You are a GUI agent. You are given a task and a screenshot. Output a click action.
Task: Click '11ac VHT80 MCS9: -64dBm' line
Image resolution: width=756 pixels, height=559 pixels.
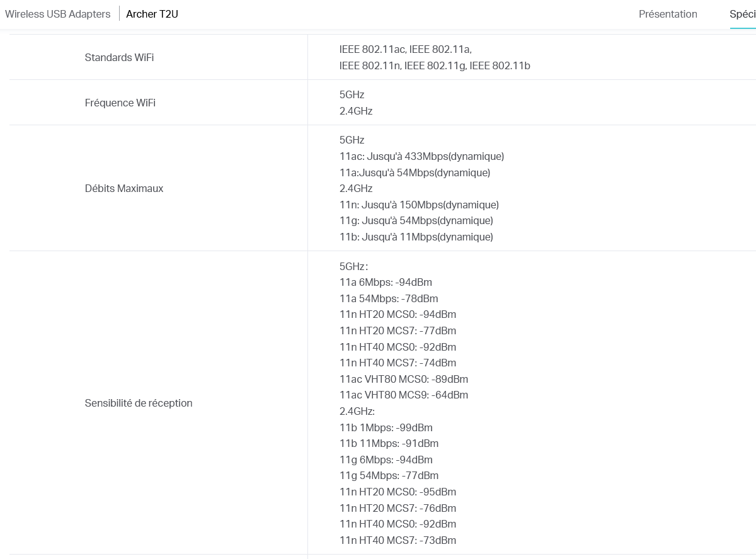[x=404, y=395]
